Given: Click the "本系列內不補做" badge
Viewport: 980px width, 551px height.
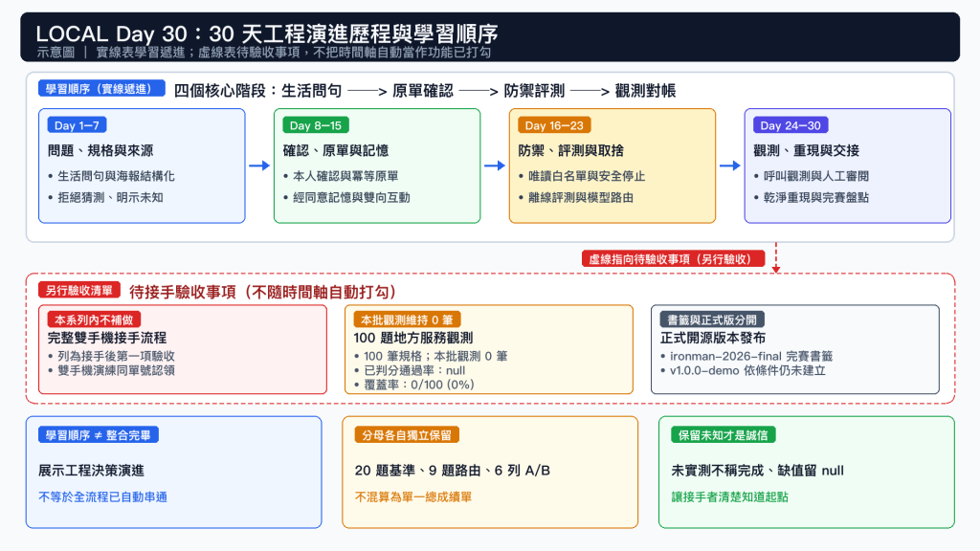Looking at the screenshot, I should click(94, 320).
